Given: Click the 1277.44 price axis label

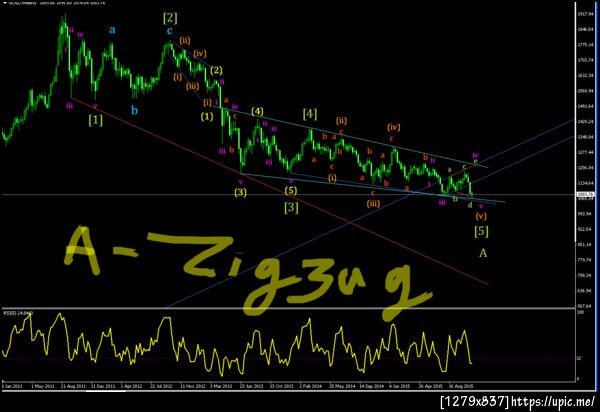Looking at the screenshot, I should coord(585,152).
